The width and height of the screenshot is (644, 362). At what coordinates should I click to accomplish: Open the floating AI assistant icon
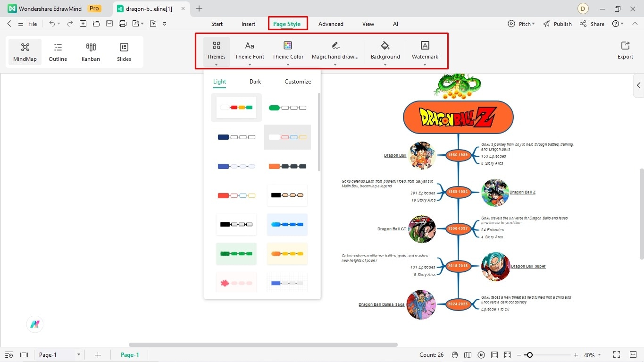point(35,324)
